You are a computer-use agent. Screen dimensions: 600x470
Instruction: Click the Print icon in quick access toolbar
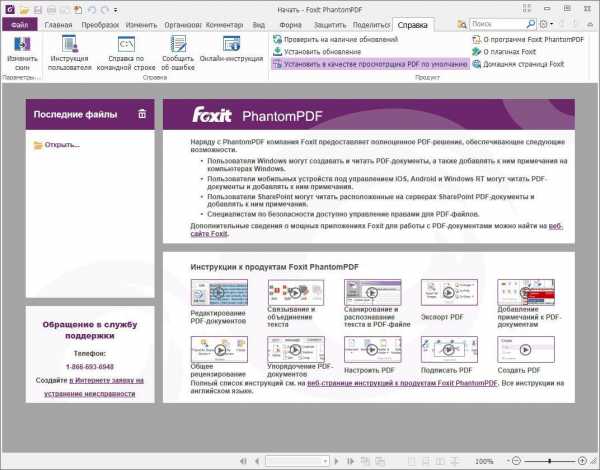(51, 10)
